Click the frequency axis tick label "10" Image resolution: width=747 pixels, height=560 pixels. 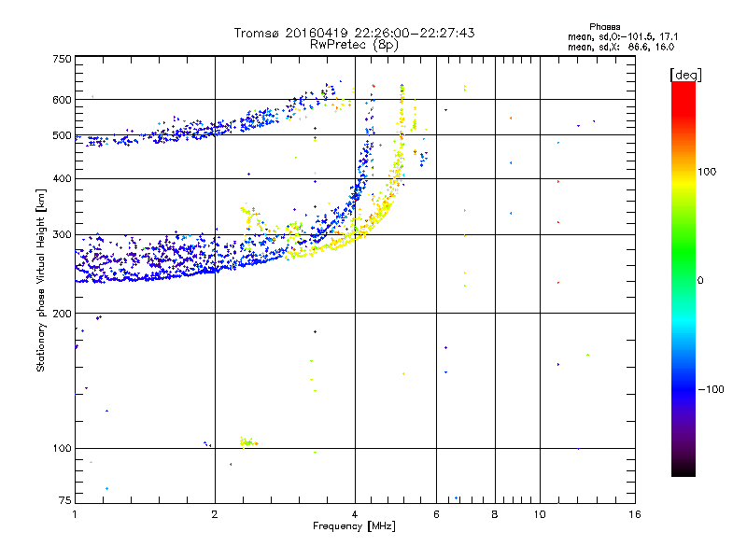[x=540, y=514]
